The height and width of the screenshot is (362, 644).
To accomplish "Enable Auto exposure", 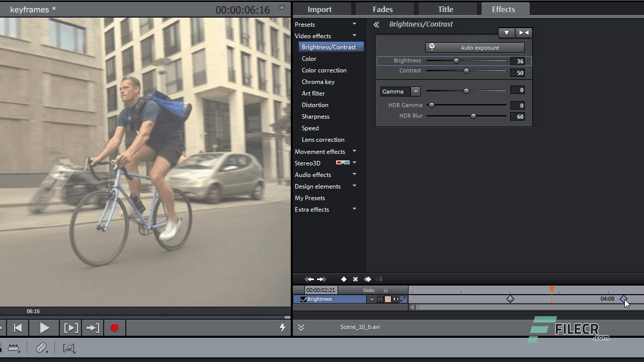I will pos(474,47).
